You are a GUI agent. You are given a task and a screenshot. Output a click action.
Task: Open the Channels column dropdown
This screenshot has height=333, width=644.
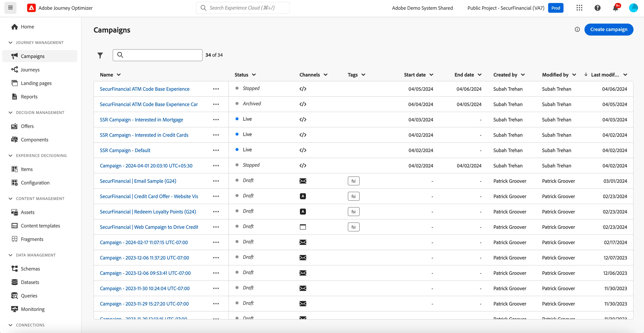(326, 75)
